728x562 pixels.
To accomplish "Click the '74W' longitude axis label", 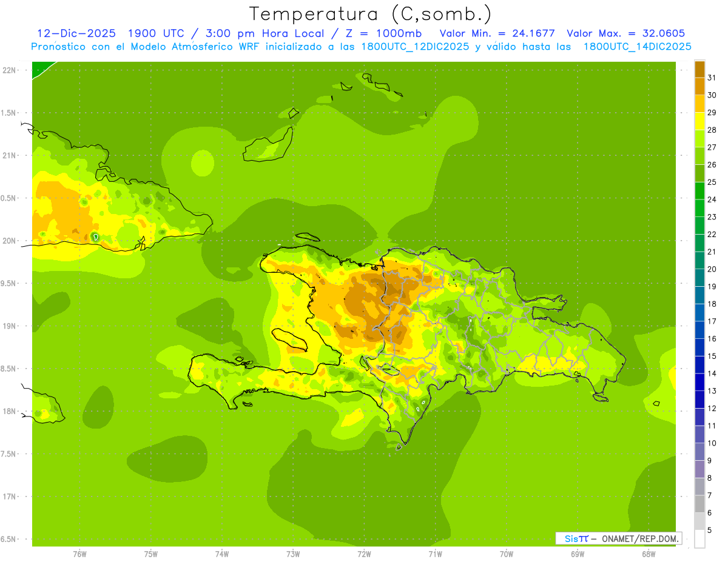I will [222, 554].
